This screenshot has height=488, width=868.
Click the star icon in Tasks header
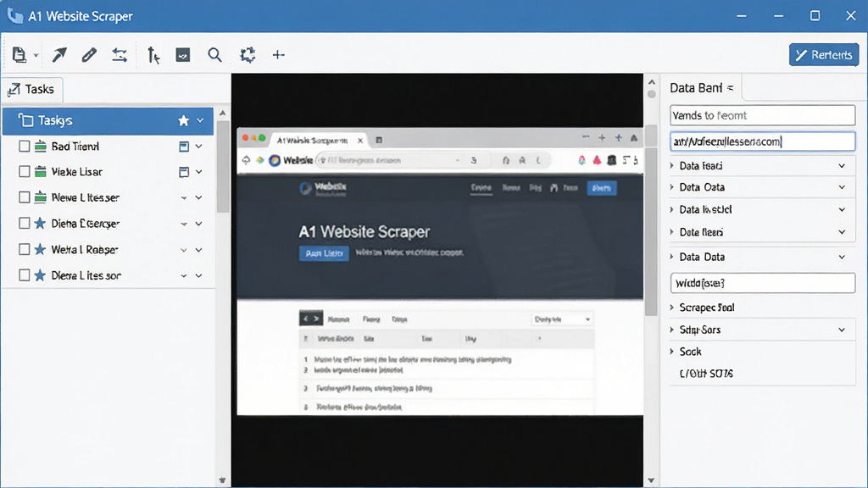pyautogui.click(x=184, y=120)
